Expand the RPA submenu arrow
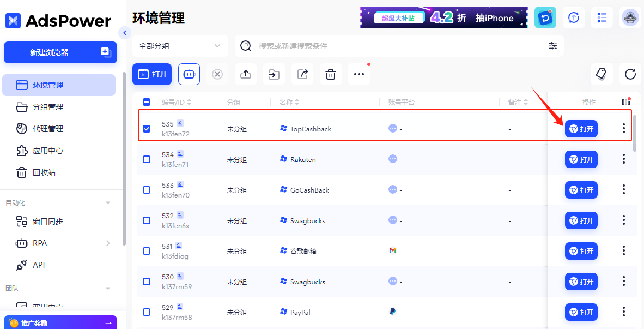This screenshot has width=644, height=329. coord(108,243)
